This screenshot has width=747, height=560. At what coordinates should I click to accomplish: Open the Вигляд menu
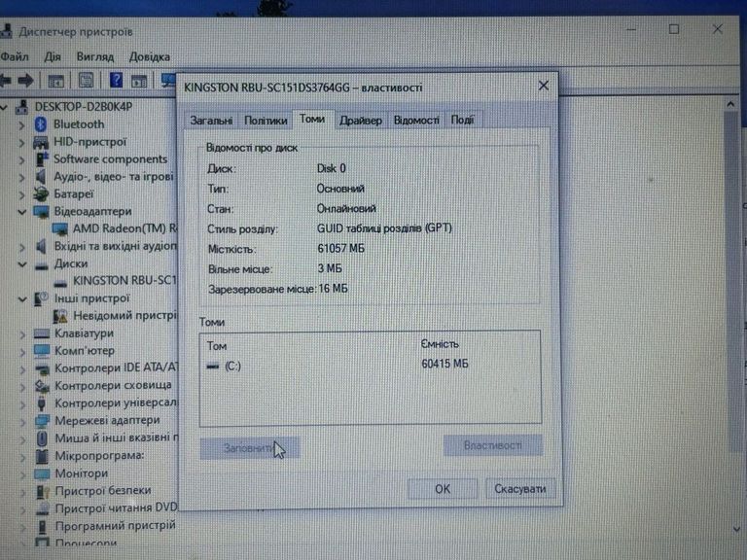point(94,56)
